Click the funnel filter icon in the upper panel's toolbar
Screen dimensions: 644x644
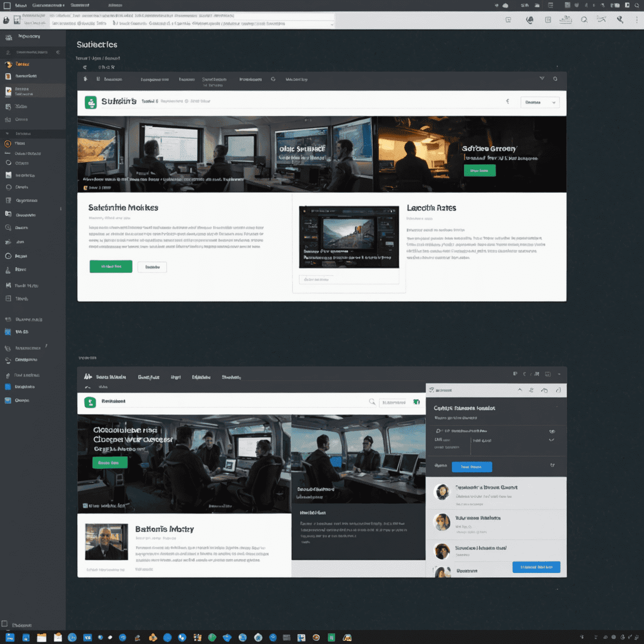pos(542,78)
